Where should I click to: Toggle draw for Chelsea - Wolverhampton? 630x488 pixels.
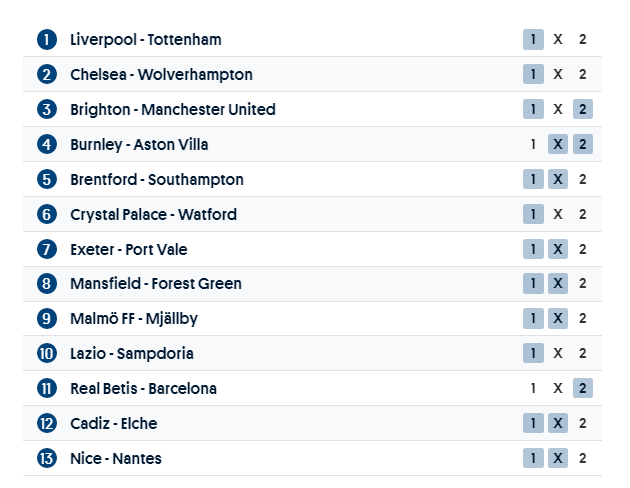coord(558,74)
